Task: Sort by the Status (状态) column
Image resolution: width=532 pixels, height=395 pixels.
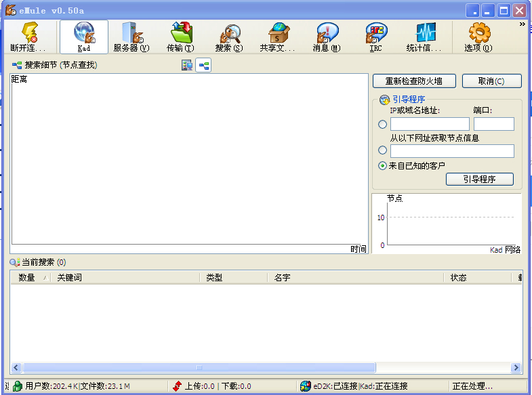Action: point(478,278)
